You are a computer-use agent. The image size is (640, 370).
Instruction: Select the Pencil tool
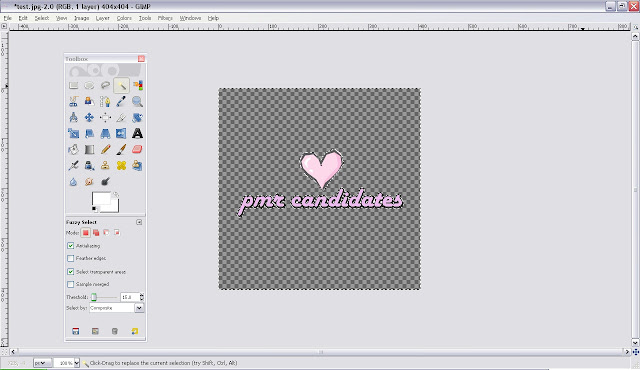[105, 149]
